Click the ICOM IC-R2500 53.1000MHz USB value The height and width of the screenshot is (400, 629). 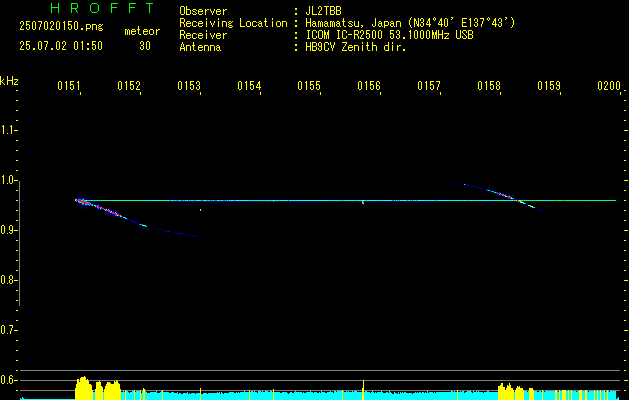pyautogui.click(x=390, y=35)
